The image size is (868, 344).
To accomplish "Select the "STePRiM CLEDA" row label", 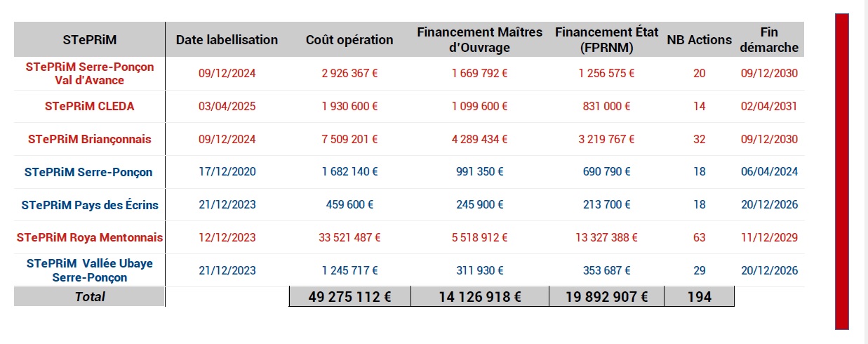I will point(89,107).
